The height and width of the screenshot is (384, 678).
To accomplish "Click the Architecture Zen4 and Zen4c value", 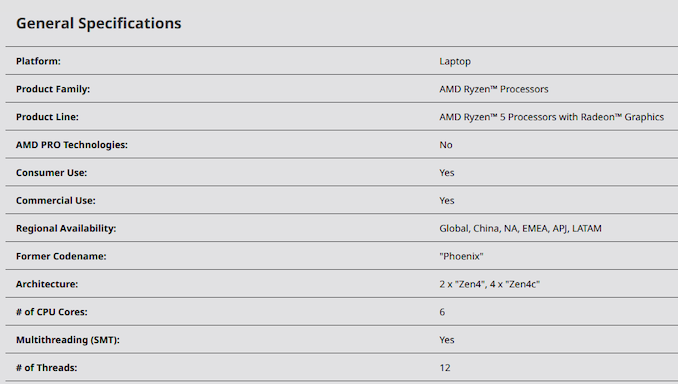I will point(489,284).
